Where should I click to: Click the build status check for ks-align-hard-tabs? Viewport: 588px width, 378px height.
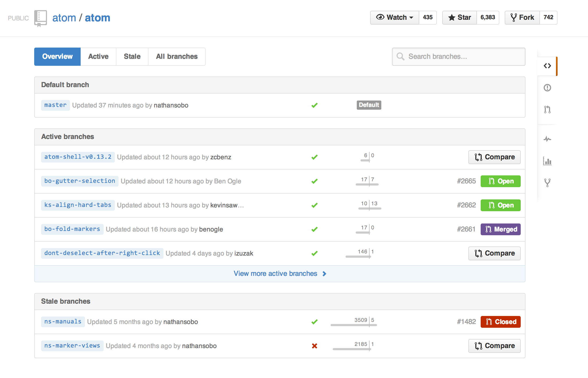pyautogui.click(x=315, y=205)
